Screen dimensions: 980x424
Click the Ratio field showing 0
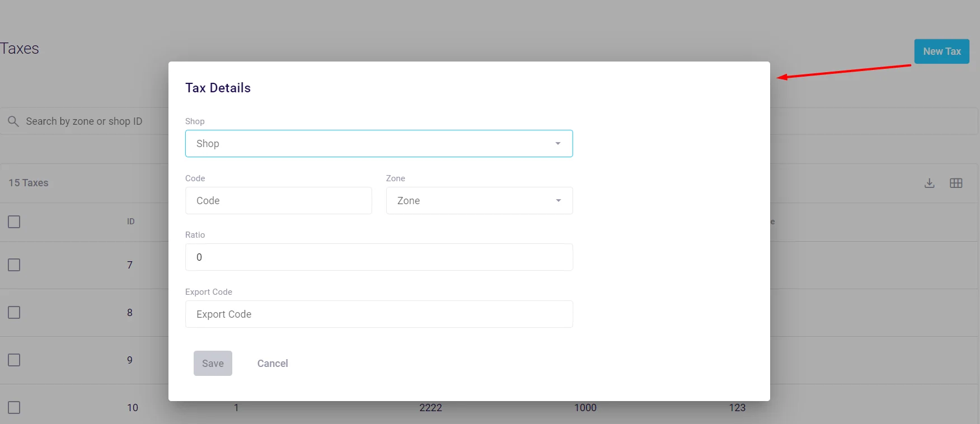[x=379, y=257]
